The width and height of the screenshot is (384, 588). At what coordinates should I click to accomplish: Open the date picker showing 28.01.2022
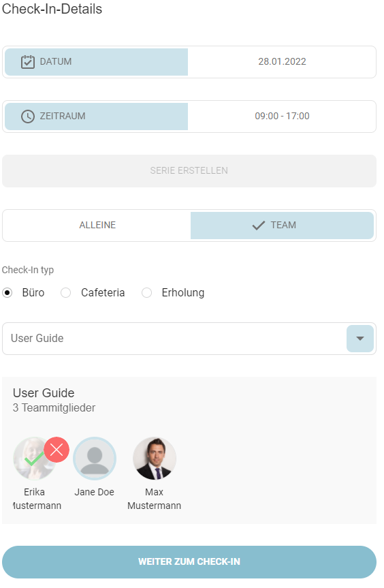coord(282,62)
